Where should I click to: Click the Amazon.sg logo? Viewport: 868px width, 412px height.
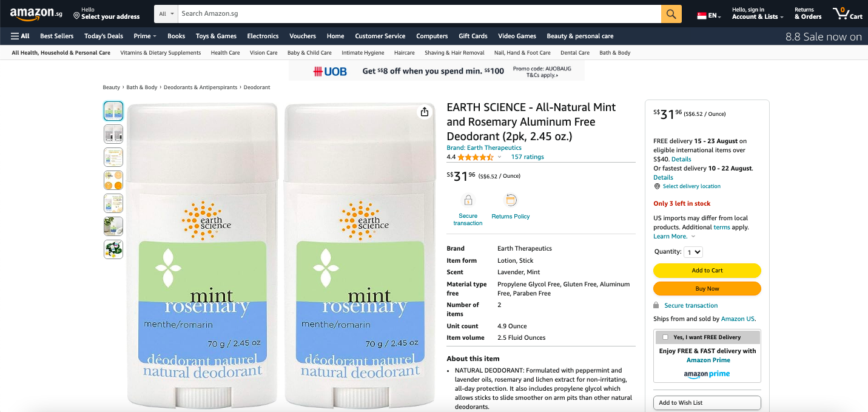coord(36,13)
